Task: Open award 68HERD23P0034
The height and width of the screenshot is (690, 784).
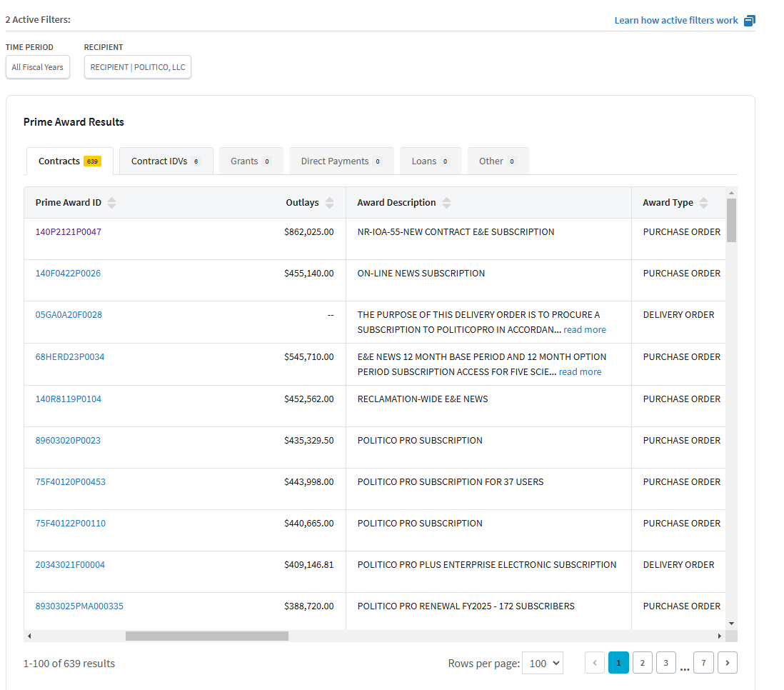Action: tap(70, 356)
